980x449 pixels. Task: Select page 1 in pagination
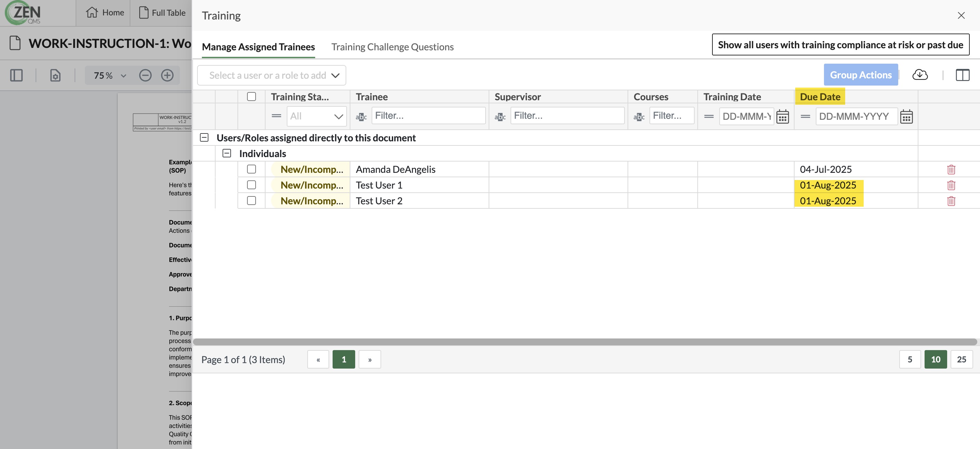[x=344, y=359]
